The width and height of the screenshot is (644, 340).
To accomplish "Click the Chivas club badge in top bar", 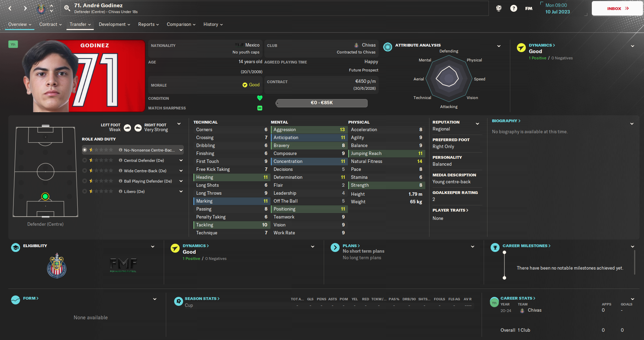I will (x=41, y=9).
